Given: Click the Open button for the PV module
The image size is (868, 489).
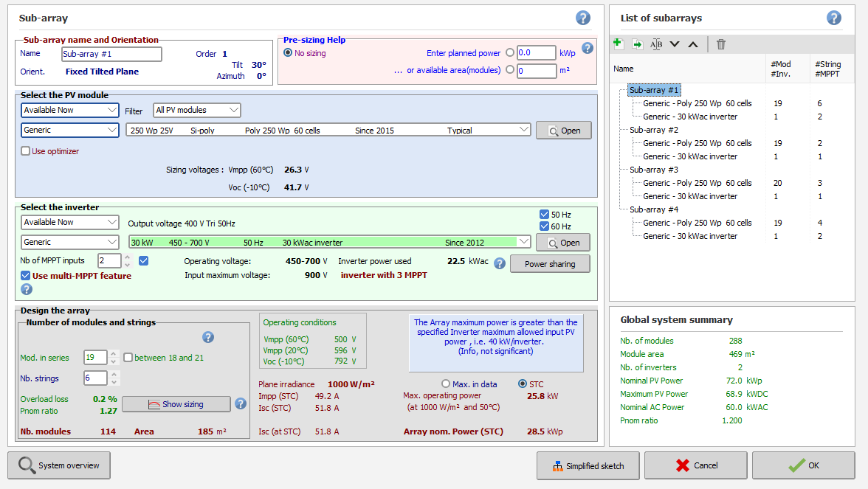Looking at the screenshot, I should (564, 131).
